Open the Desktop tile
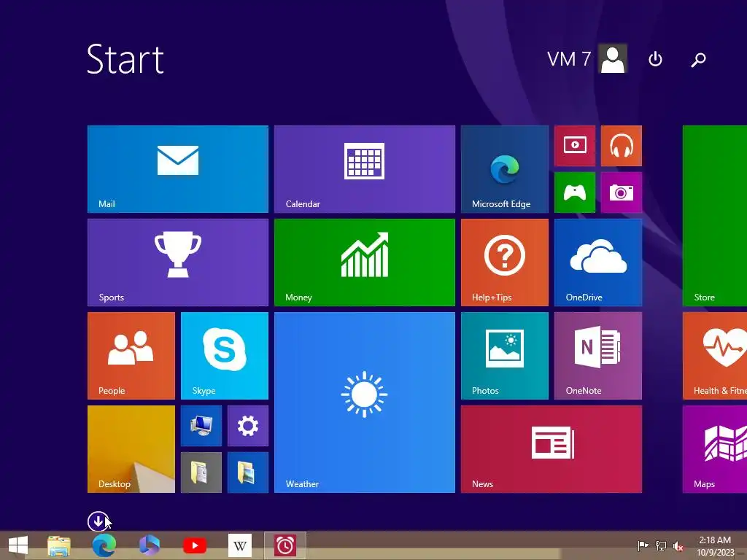Image resolution: width=747 pixels, height=560 pixels. click(131, 449)
